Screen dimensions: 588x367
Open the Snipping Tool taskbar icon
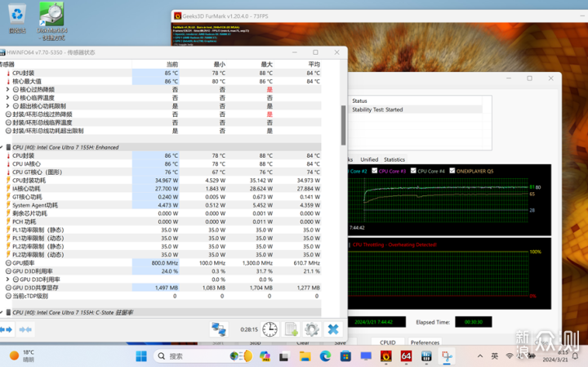pos(447,356)
